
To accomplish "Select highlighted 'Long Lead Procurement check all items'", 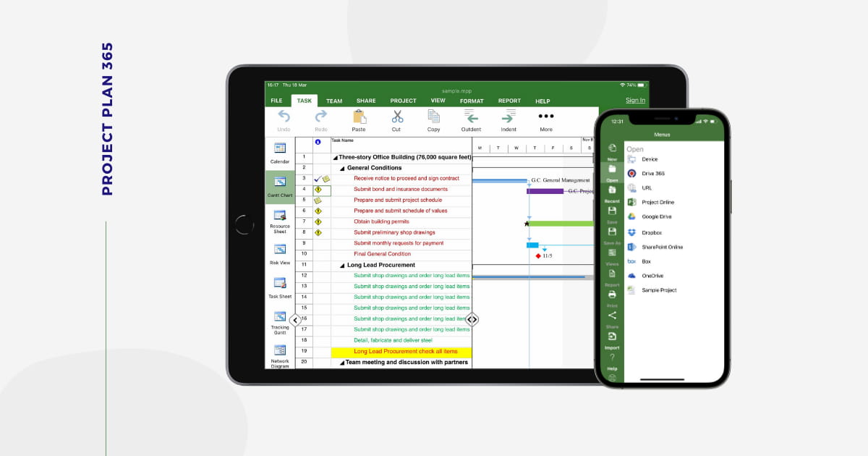I will click(x=401, y=352).
